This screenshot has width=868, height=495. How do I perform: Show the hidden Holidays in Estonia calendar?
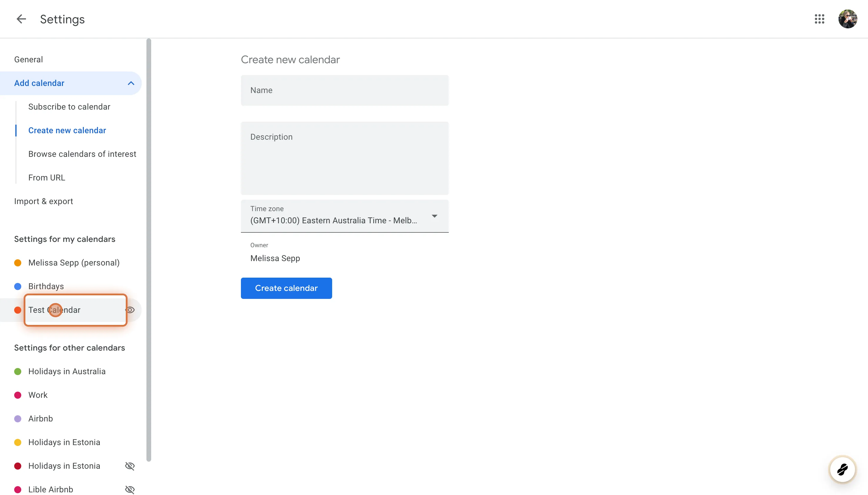pyautogui.click(x=130, y=466)
